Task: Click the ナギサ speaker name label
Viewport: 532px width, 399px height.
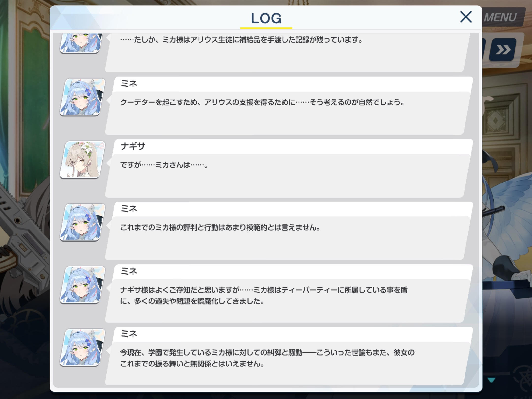Action: (133, 146)
